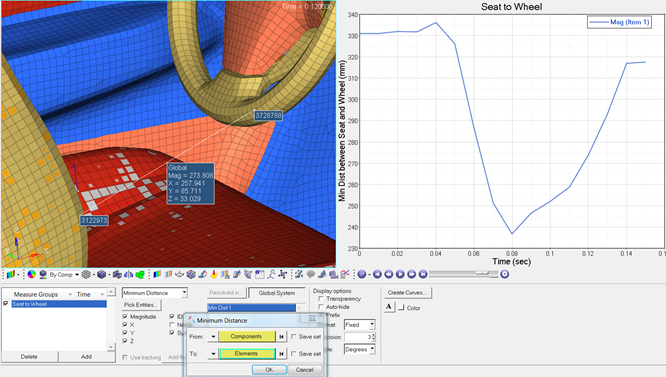The image size is (666, 377).
Task: Click OK in Minimum Distance dialog
Action: (269, 370)
